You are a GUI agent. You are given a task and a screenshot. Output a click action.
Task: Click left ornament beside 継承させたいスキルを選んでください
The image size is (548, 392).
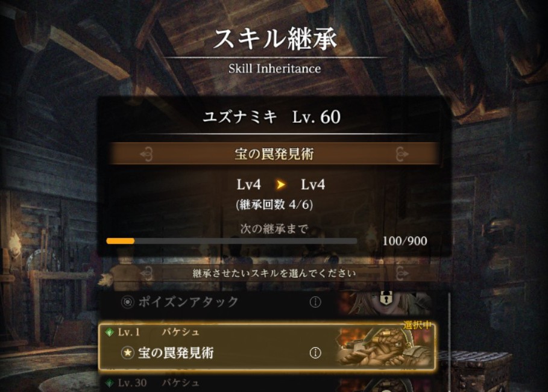[x=146, y=273]
